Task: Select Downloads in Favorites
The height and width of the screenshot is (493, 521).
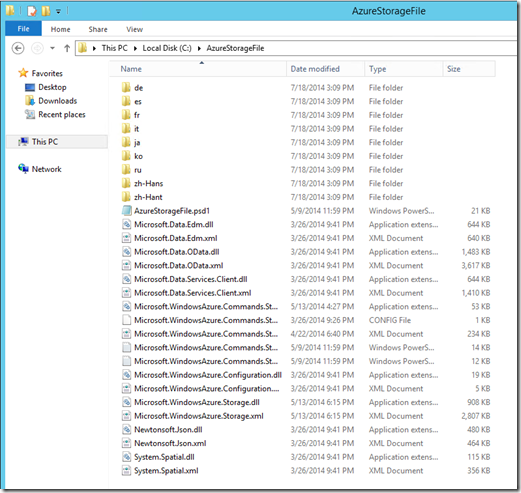Action: [57, 101]
